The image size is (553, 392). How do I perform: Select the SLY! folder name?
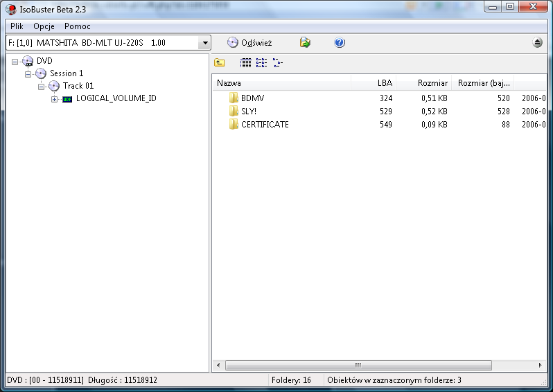click(249, 111)
